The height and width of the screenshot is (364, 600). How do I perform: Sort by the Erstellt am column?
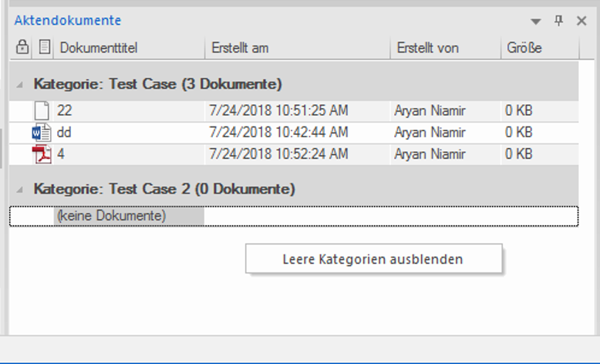240,48
